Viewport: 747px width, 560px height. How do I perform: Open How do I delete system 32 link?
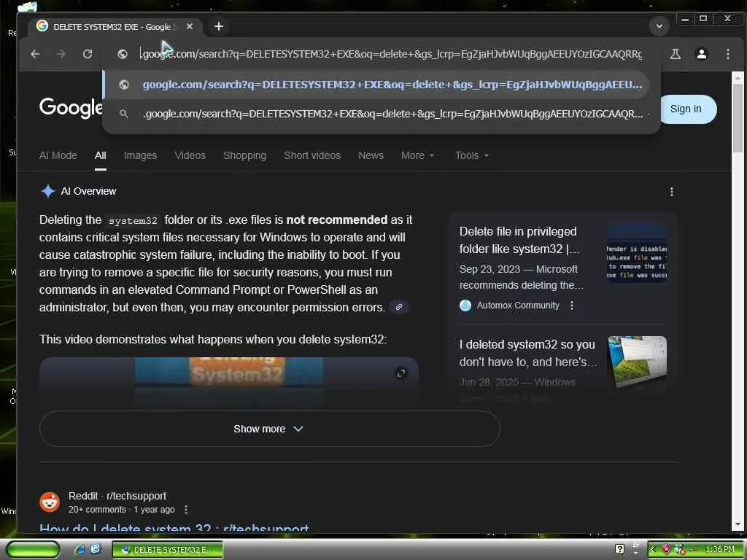click(x=174, y=527)
